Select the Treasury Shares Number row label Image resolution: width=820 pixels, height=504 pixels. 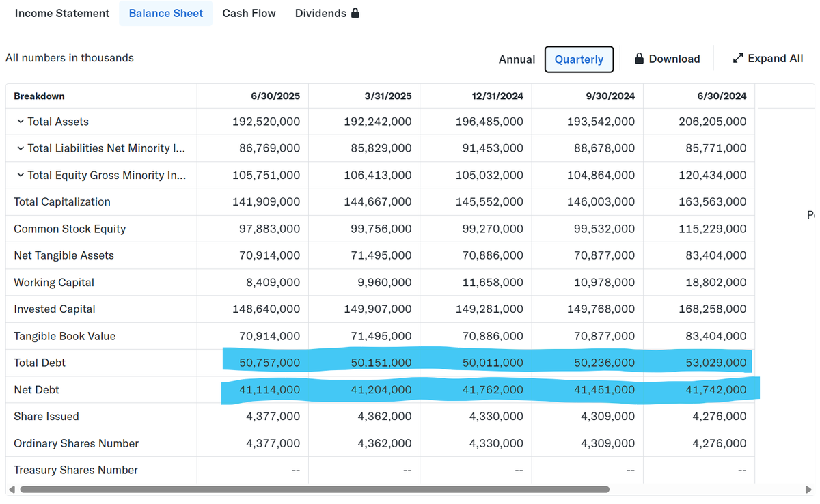tap(76, 470)
